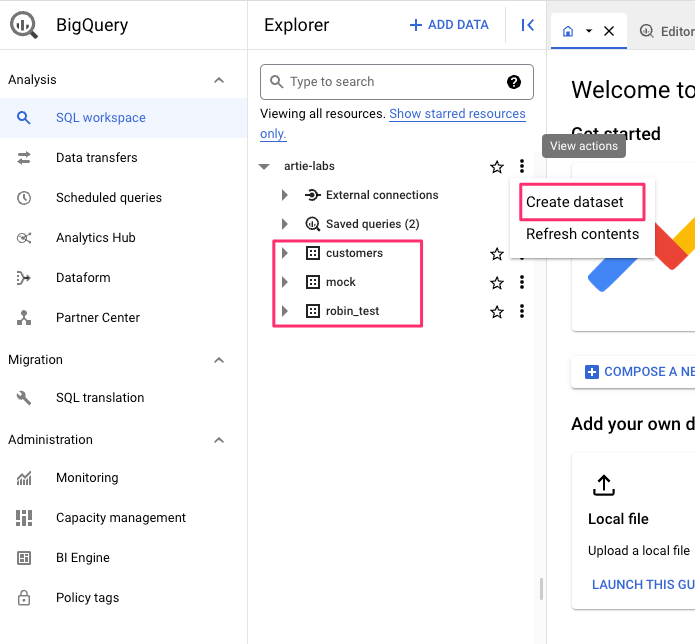Click the BI Engine icon
The width and height of the screenshot is (695, 644).
[x=24, y=558]
